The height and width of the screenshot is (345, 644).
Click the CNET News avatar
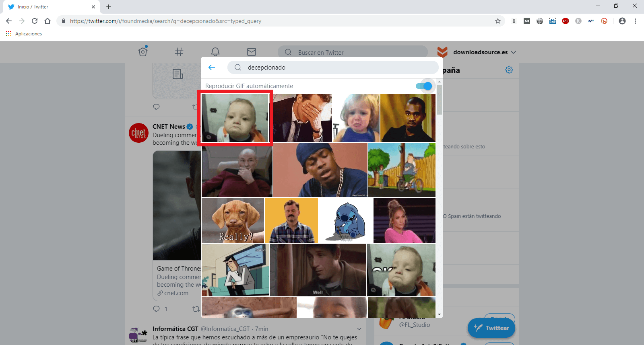(x=138, y=133)
